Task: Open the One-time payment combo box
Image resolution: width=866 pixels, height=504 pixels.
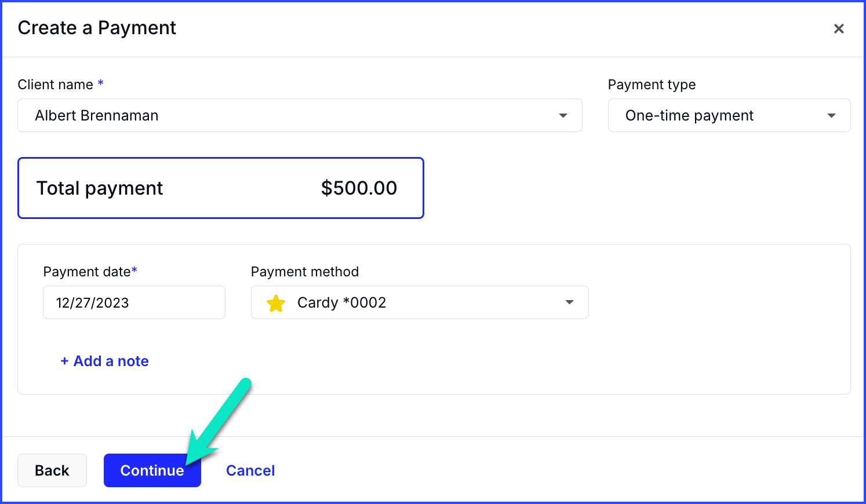Action: coord(729,115)
